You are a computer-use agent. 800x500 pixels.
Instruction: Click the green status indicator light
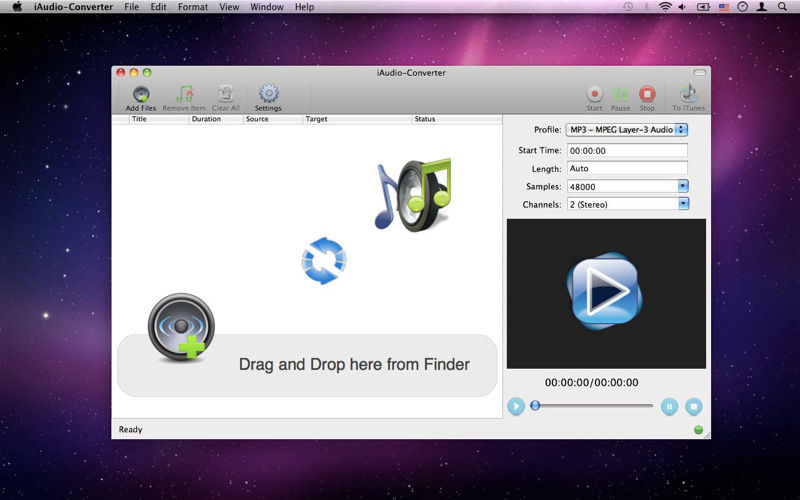[698, 430]
